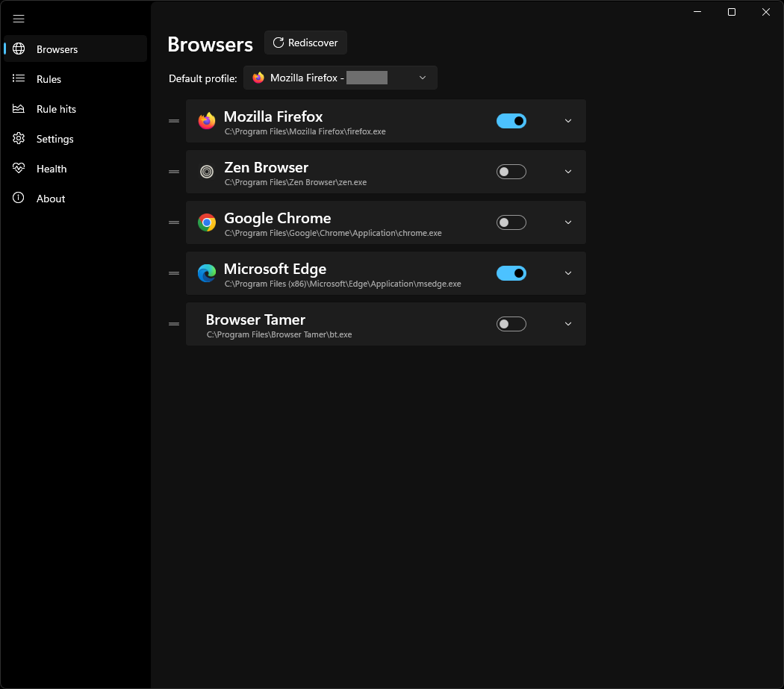The width and height of the screenshot is (784, 689).
Task: Disable the Mozilla Firefox toggle
Action: point(511,121)
